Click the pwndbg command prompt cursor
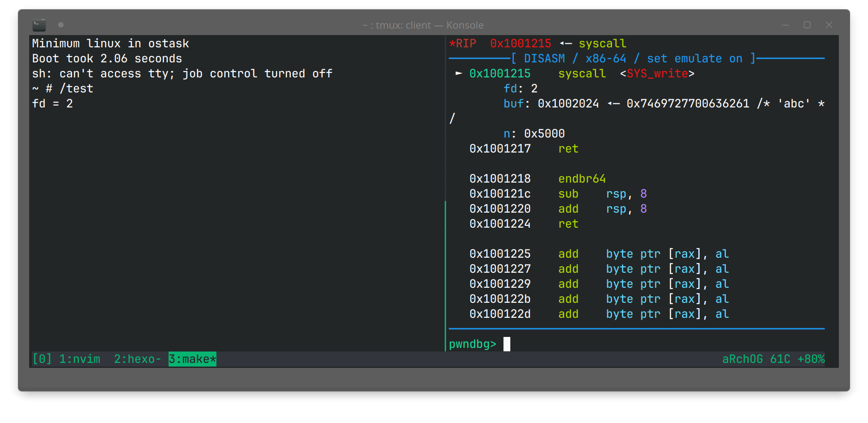This screenshot has width=868, height=423. [506, 344]
